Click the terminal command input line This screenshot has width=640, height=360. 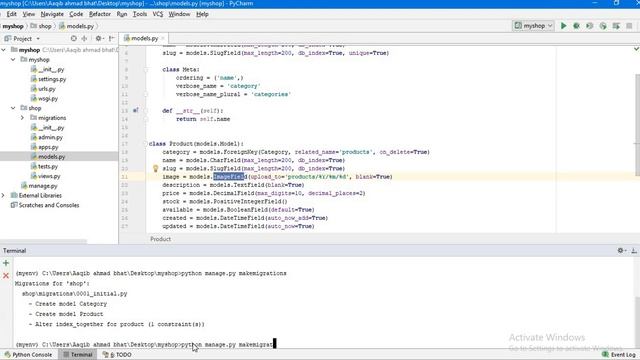[x=145, y=344]
